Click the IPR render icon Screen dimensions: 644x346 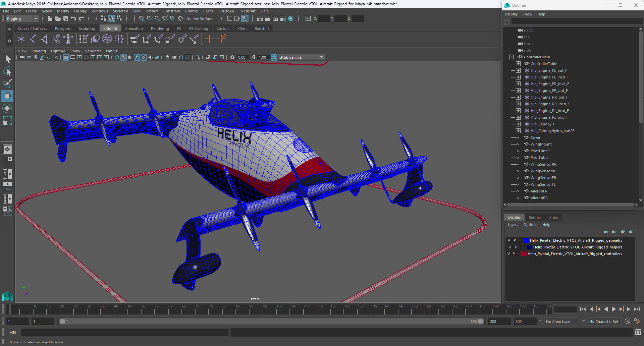tap(275, 18)
